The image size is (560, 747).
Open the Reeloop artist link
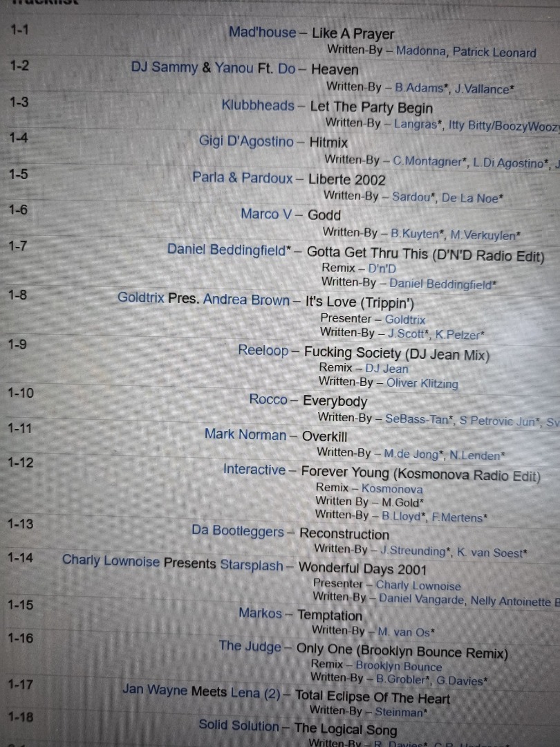[263, 351]
